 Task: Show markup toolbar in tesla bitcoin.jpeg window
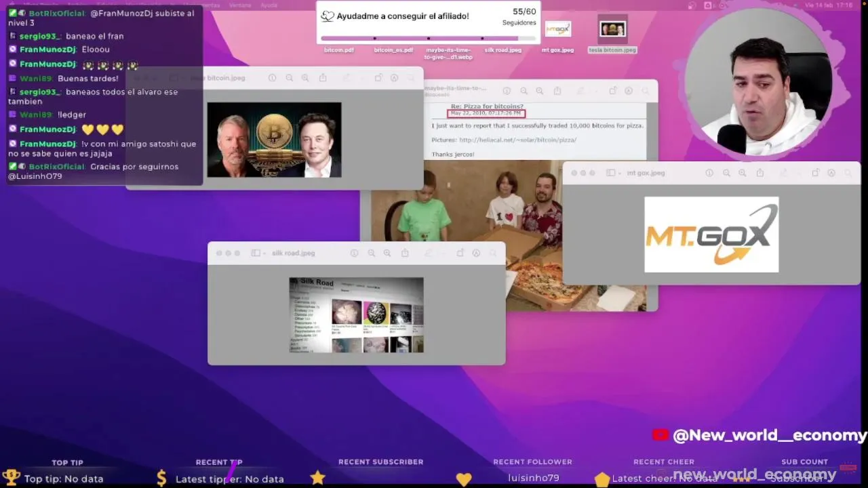394,78
